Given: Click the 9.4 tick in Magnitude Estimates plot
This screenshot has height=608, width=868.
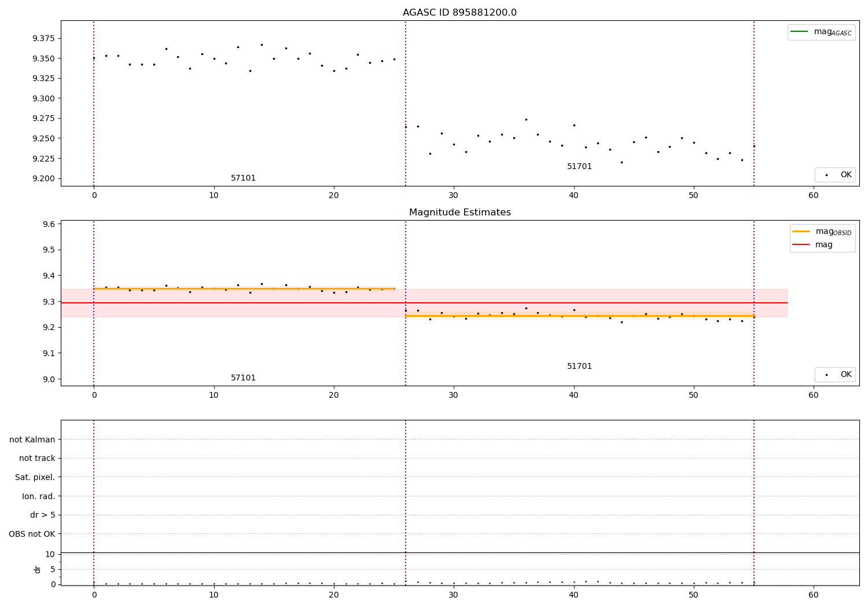Looking at the screenshot, I should coord(49,276).
